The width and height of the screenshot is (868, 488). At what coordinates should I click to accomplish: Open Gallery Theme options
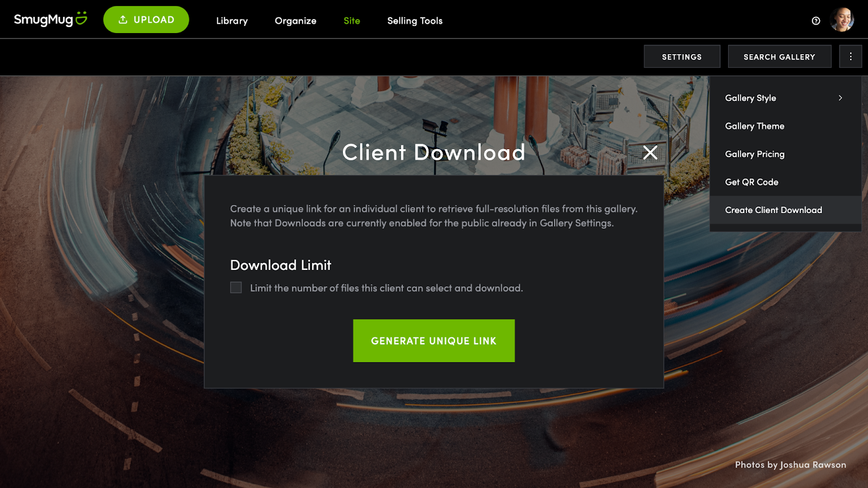coord(754,126)
